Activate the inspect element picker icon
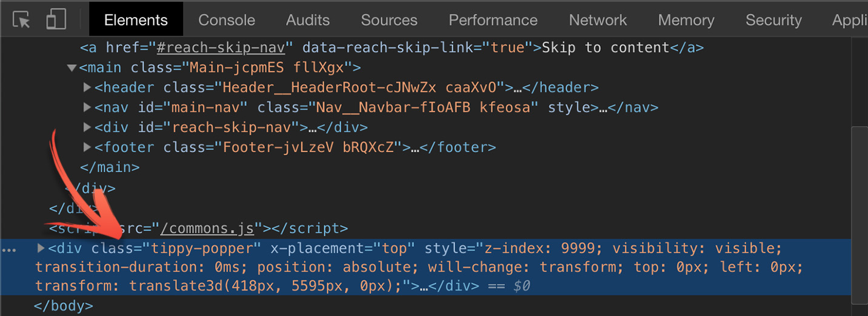 click(x=21, y=20)
